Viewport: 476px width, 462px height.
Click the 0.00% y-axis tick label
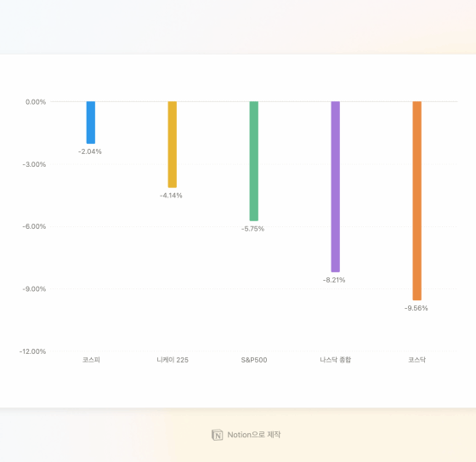pyautogui.click(x=36, y=102)
